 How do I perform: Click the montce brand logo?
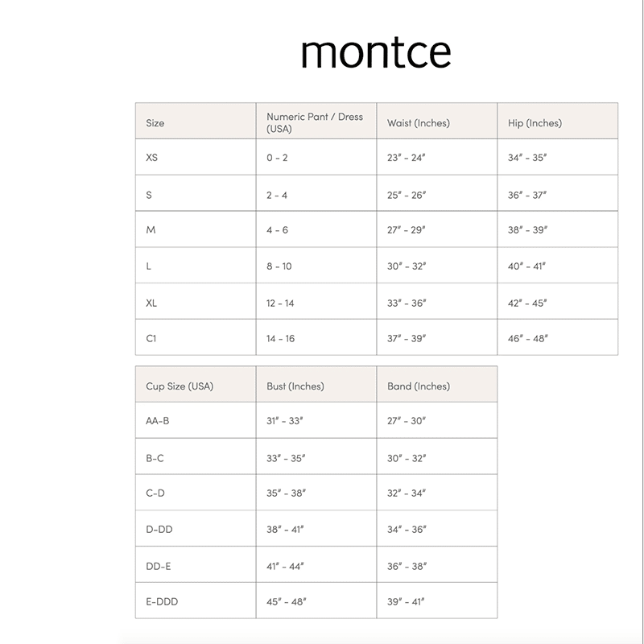375,52
